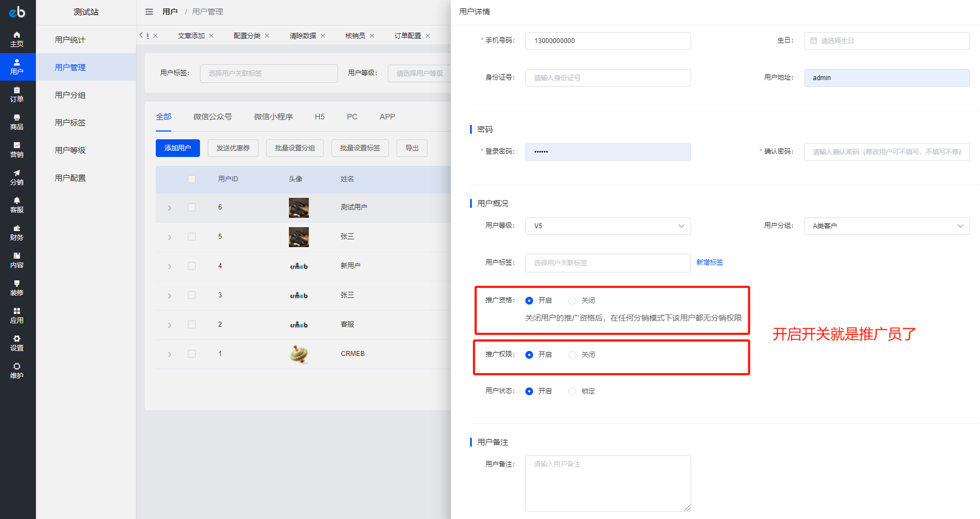Close the 订单配置 tab

point(428,36)
